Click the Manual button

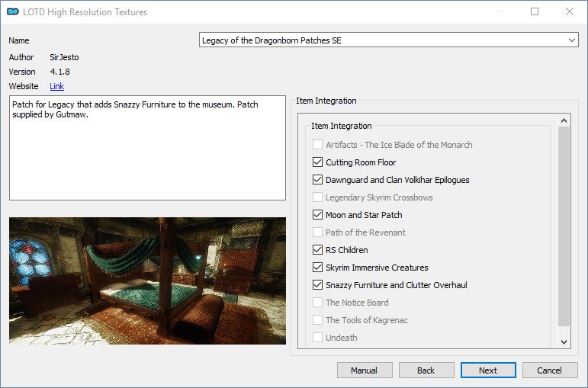(x=365, y=370)
